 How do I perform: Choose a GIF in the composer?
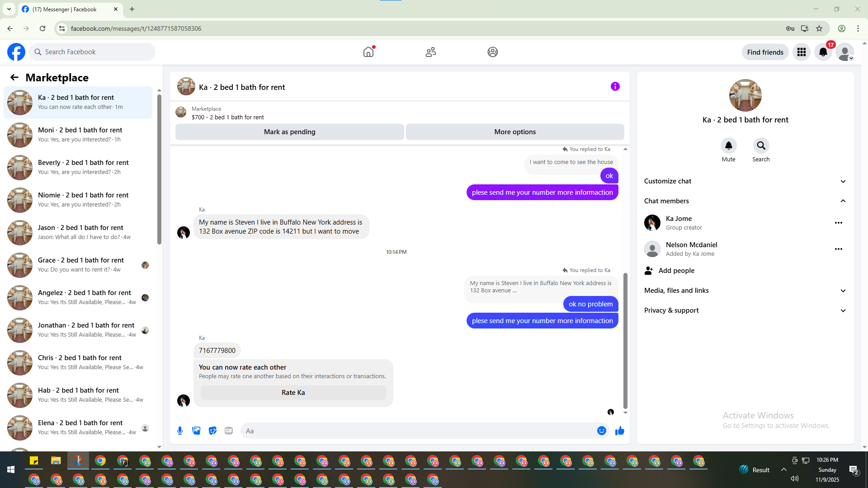[229, 431]
